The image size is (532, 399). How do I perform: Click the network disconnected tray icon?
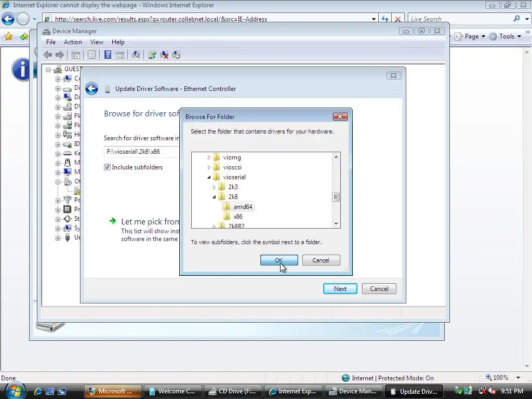482,391
